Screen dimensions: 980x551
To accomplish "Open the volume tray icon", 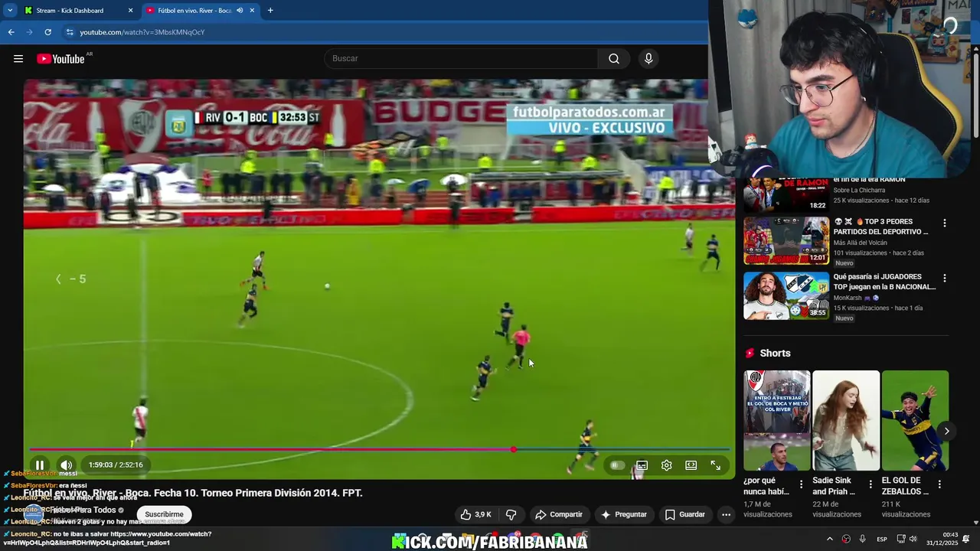I will (913, 539).
